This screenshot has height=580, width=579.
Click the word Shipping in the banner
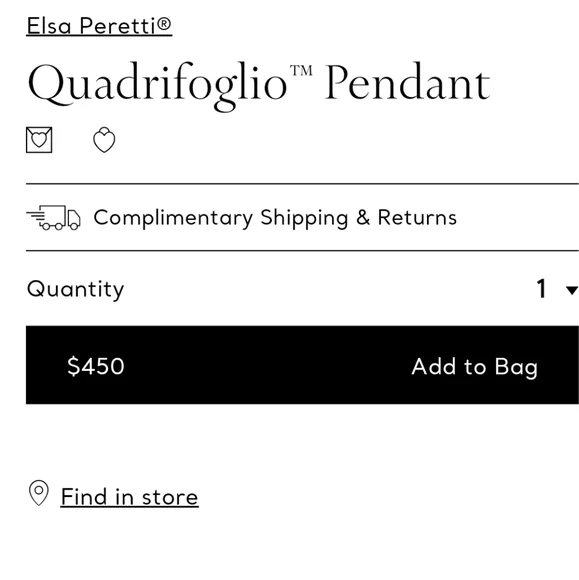tap(304, 218)
